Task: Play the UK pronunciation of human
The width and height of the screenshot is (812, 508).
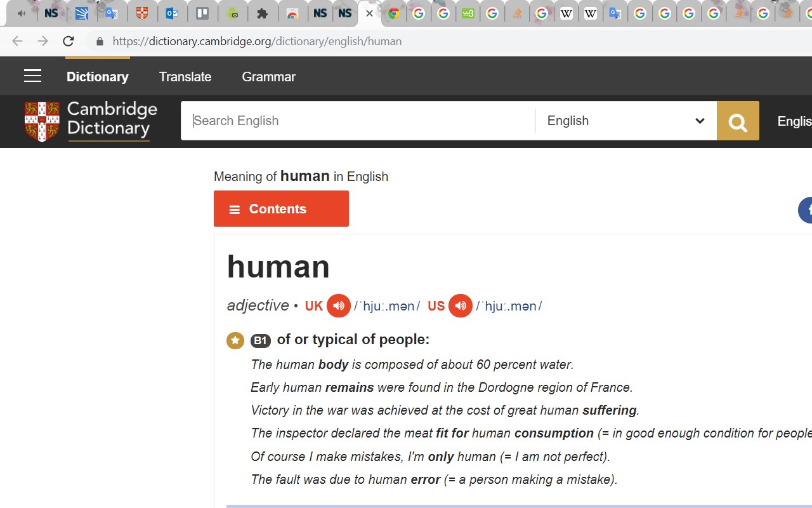Action: tap(338, 305)
